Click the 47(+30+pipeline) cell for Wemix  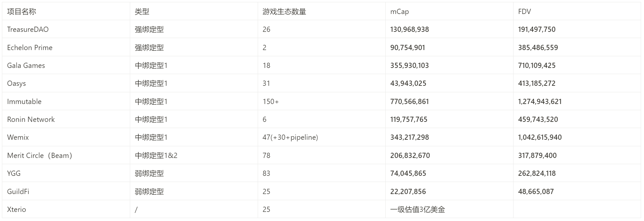click(x=290, y=137)
